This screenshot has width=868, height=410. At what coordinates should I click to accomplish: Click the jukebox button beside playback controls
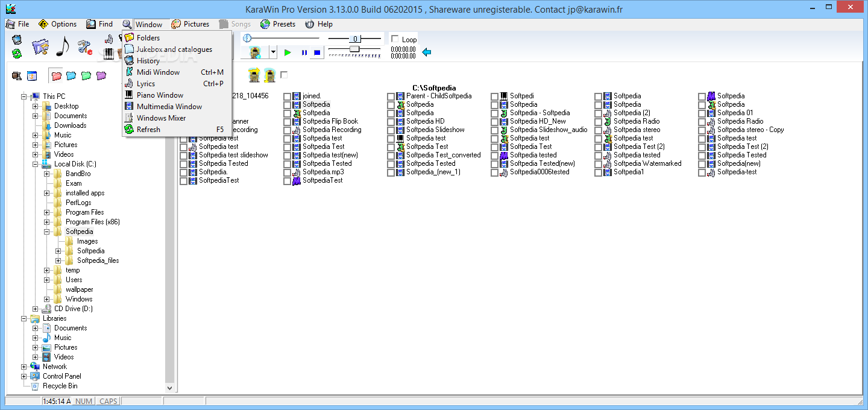(255, 52)
